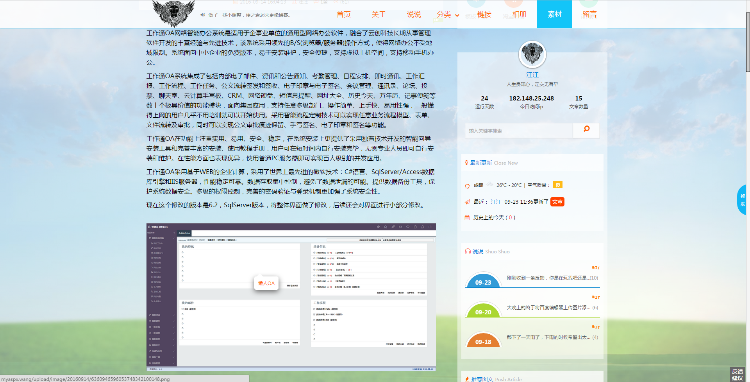Open the OA system screenshot image

pos(291,297)
